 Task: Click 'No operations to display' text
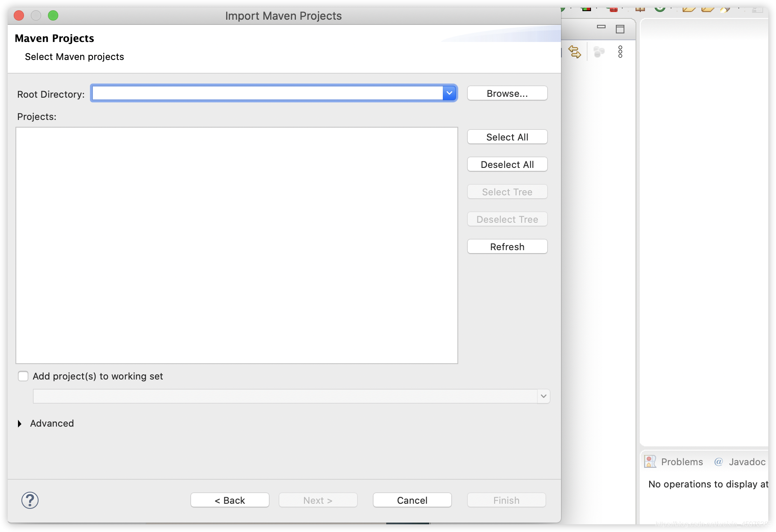[x=708, y=484]
